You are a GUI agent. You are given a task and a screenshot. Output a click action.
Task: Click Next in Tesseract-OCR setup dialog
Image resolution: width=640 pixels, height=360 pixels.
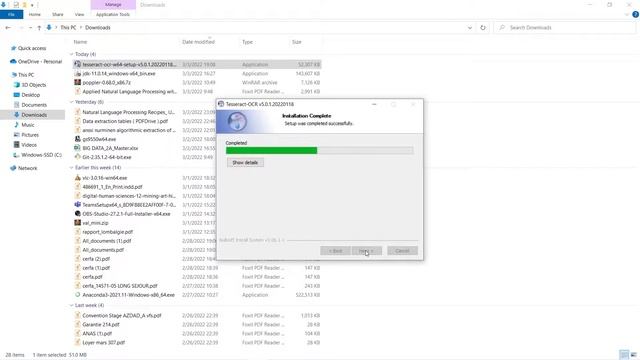(x=366, y=251)
